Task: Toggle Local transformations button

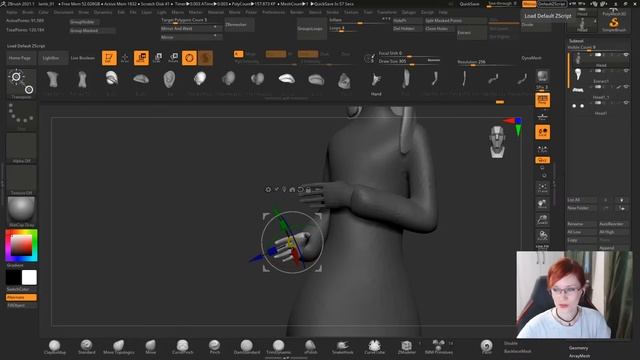Action: tap(542, 132)
